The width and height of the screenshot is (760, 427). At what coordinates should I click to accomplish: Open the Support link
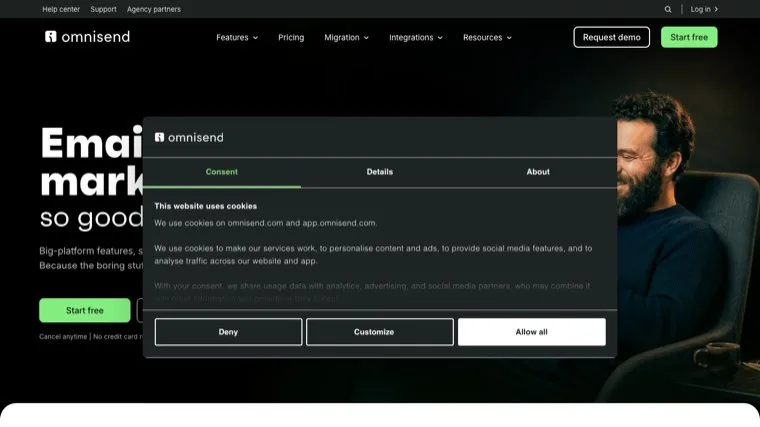pyautogui.click(x=103, y=9)
